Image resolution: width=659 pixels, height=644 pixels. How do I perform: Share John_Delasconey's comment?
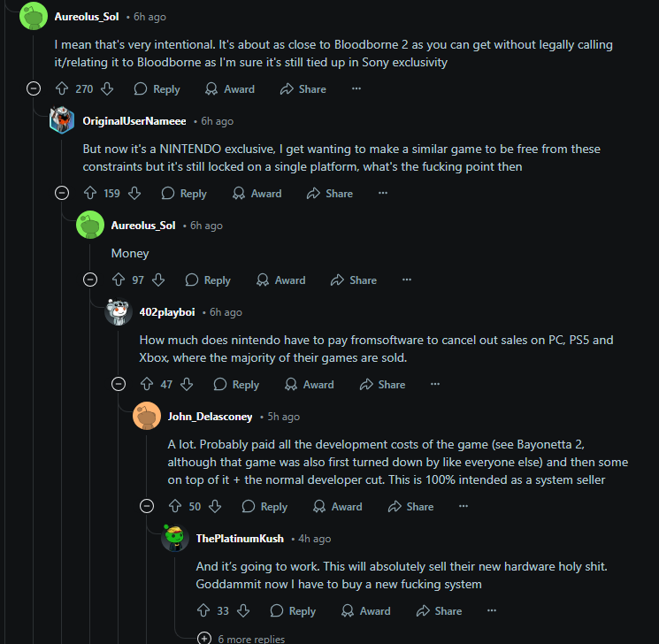(x=411, y=506)
